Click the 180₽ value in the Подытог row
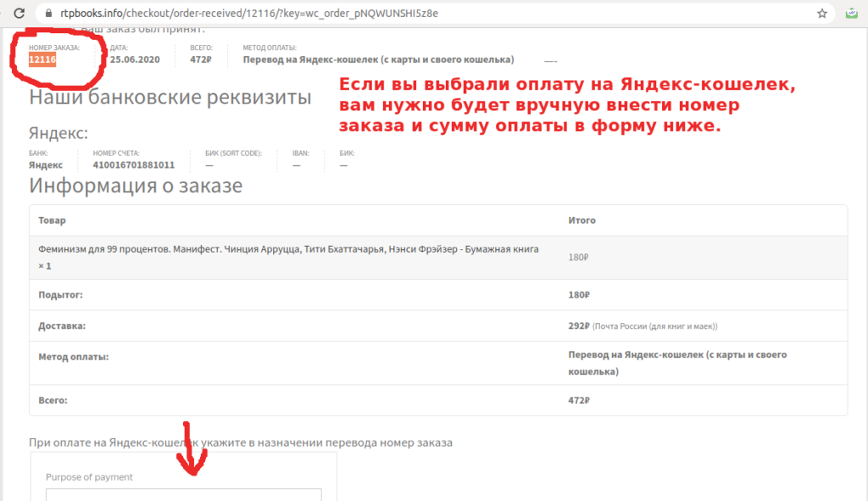The height and width of the screenshot is (501, 868). click(x=579, y=295)
